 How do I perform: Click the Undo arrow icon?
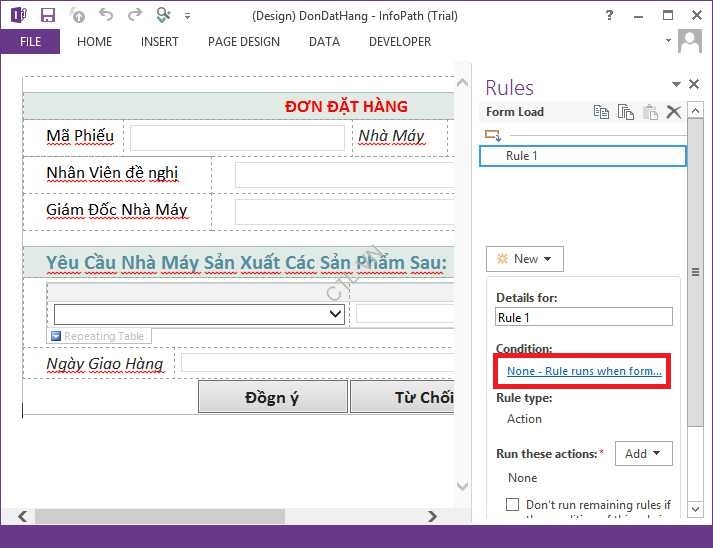coord(106,15)
